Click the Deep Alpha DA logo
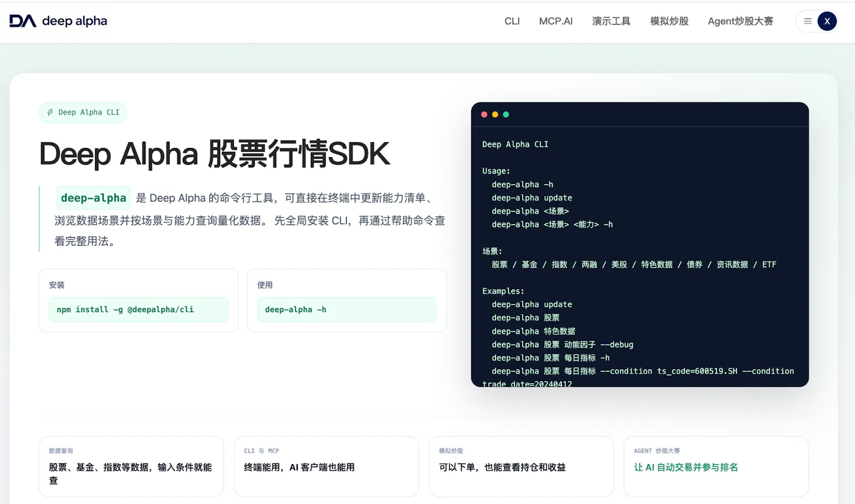This screenshot has width=855, height=504. 23,21
